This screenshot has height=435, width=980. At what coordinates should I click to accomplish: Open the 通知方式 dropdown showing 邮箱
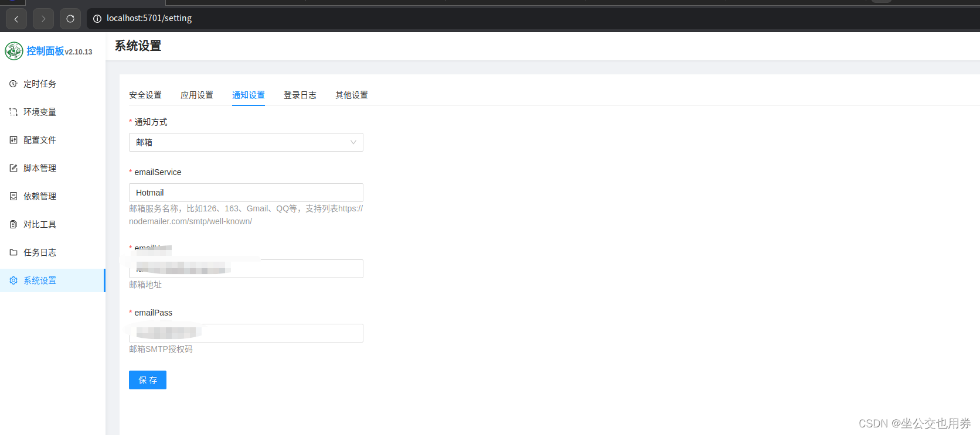(246, 142)
